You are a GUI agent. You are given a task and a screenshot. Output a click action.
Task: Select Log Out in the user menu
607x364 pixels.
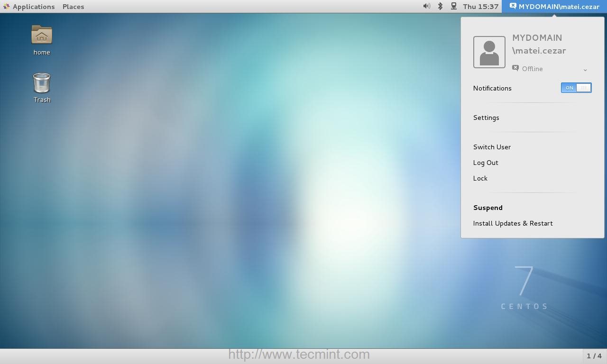click(x=486, y=163)
